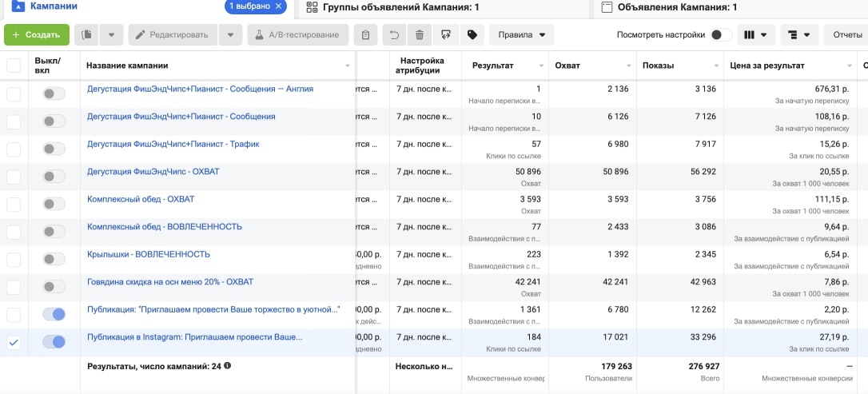Open Комплексный обед - ВОВЛЕЧЕННОСТЬ campaign link
This screenshot has height=394, width=868.
coord(165,227)
